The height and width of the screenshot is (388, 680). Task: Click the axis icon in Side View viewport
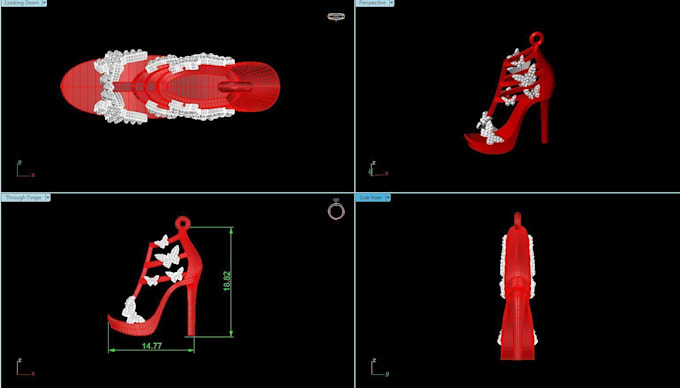tap(380, 367)
